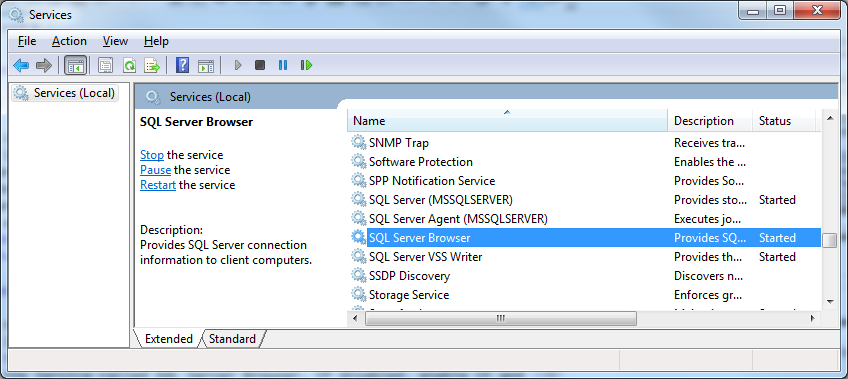The height and width of the screenshot is (379, 848).
Task: Click Services (Local) header gear icon
Action: click(154, 97)
